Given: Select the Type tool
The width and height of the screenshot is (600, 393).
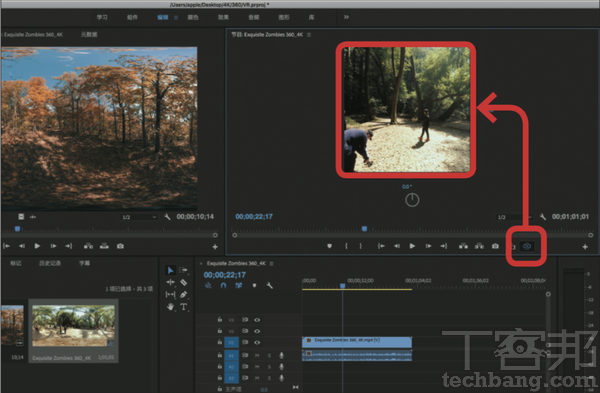Looking at the screenshot, I should [183, 307].
